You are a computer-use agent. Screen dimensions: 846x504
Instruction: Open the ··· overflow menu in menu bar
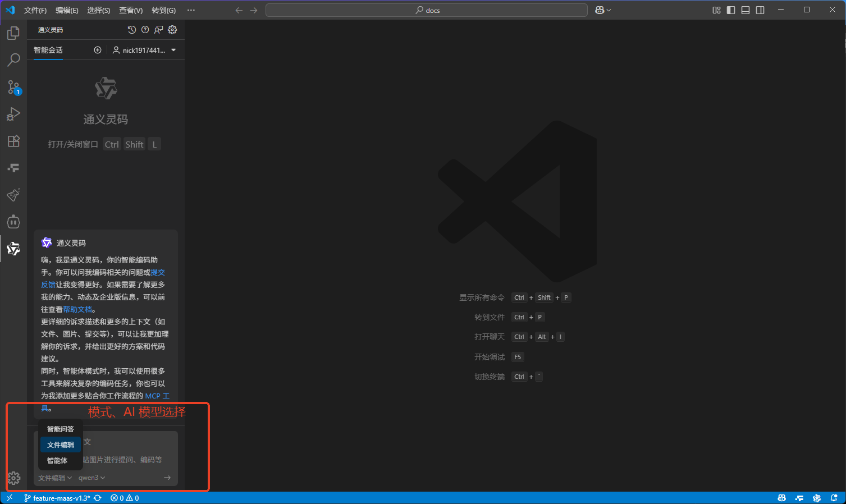(x=191, y=10)
